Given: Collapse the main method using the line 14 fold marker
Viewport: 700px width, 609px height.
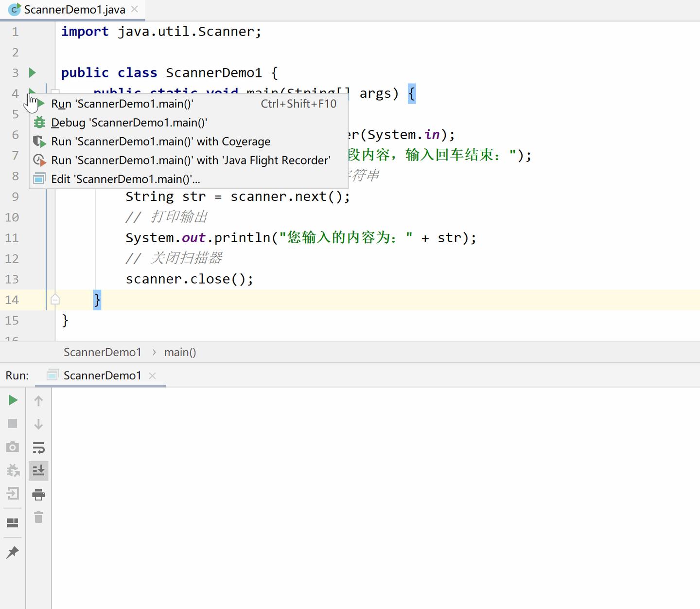Looking at the screenshot, I should pos(55,300).
